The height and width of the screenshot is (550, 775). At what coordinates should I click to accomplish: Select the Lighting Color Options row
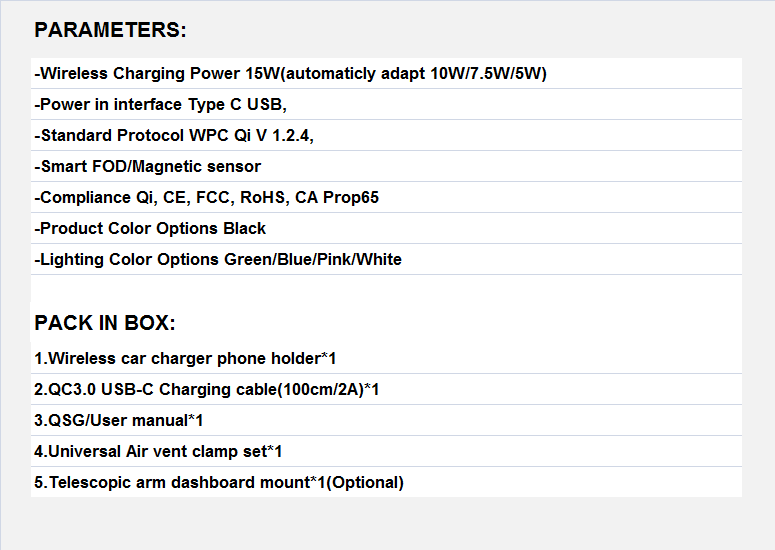(x=386, y=259)
